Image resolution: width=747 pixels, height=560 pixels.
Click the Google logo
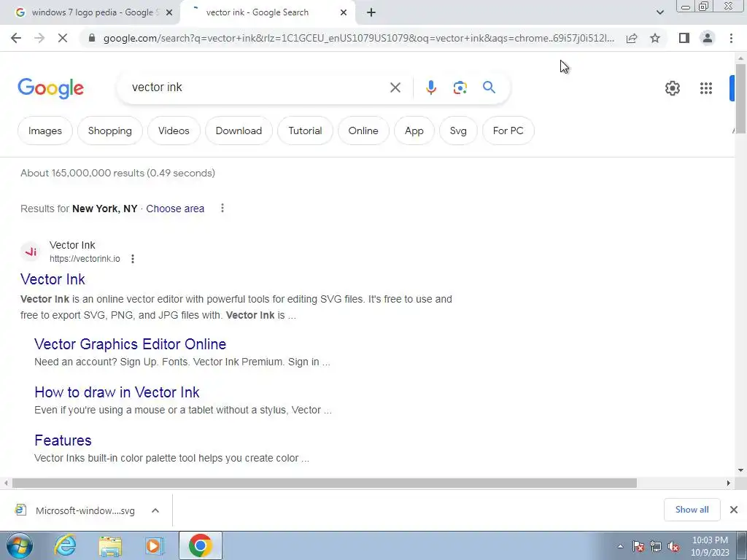point(50,88)
